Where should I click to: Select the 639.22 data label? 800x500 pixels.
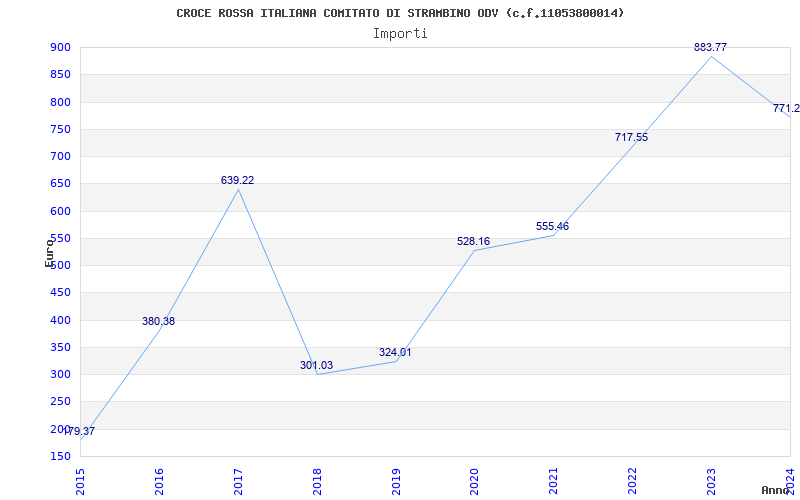[237, 180]
